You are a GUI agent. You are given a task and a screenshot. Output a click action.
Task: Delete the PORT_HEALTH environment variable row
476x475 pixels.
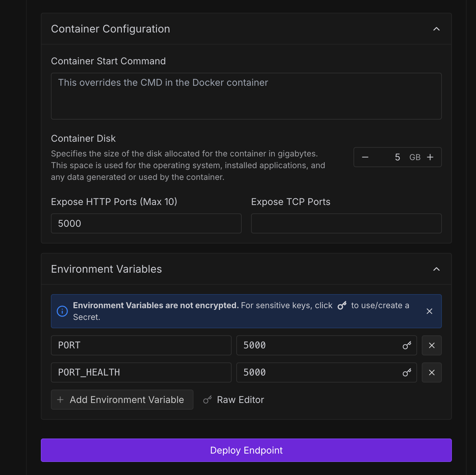point(432,372)
